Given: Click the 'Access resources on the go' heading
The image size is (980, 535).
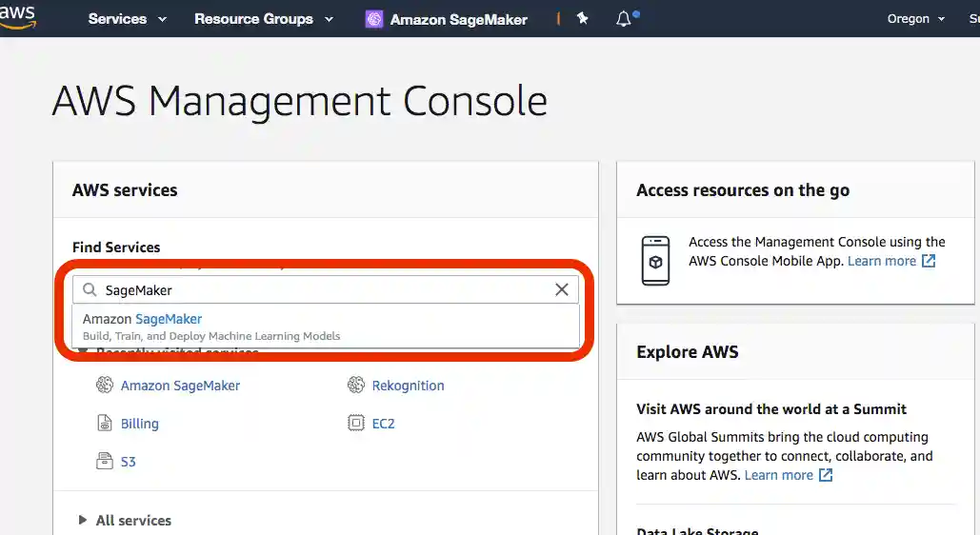Looking at the screenshot, I should click(743, 190).
